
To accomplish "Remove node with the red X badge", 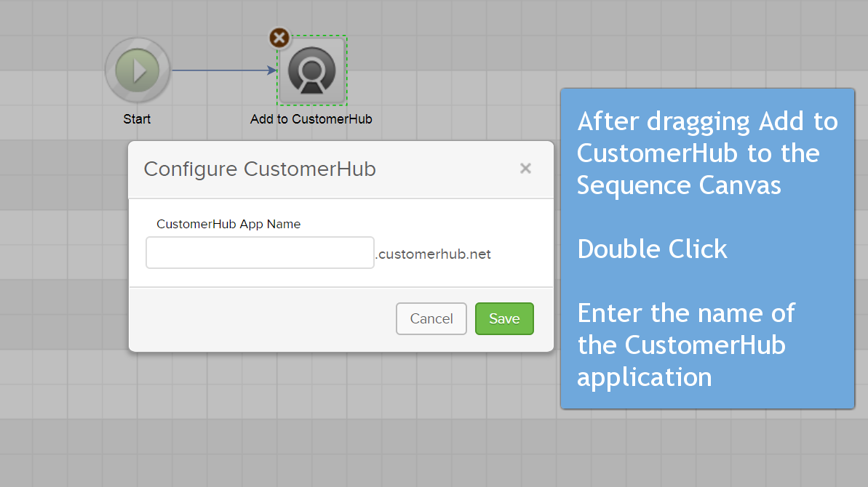I will 279,38.
